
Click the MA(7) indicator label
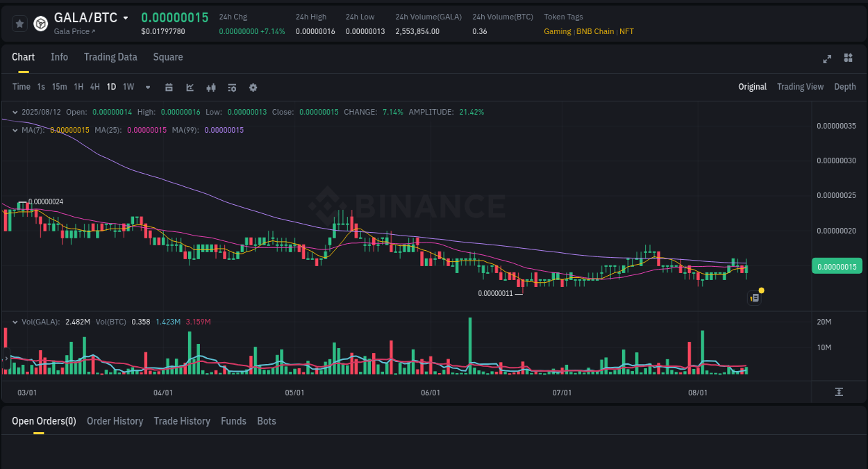click(x=33, y=130)
